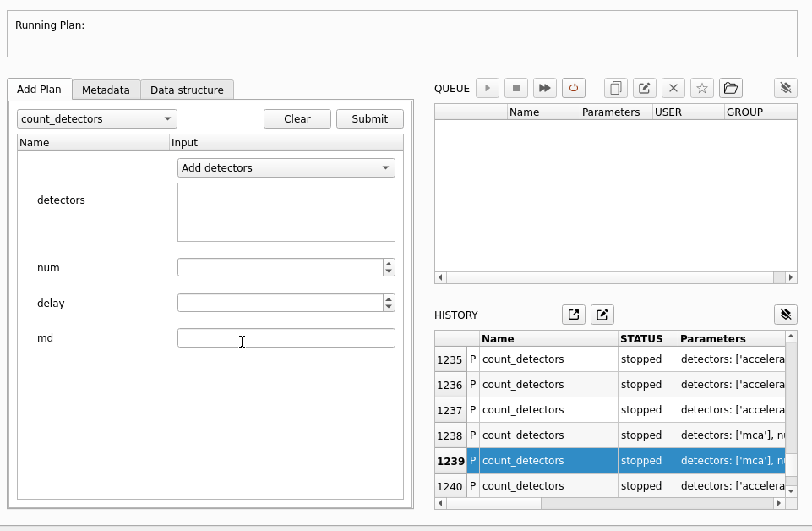812x531 pixels.
Task: Click the history edit pencil icon
Action: tap(602, 315)
